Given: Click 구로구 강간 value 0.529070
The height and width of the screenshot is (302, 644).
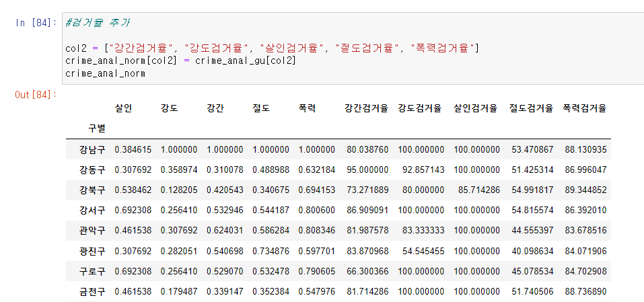Looking at the screenshot, I should point(225,271).
